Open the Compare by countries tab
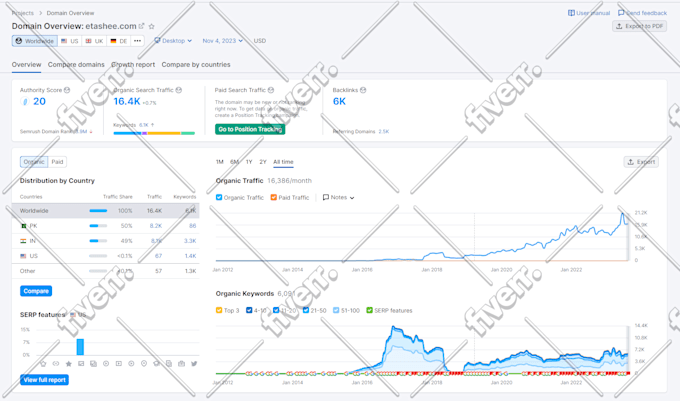The height and width of the screenshot is (401, 680). point(196,65)
